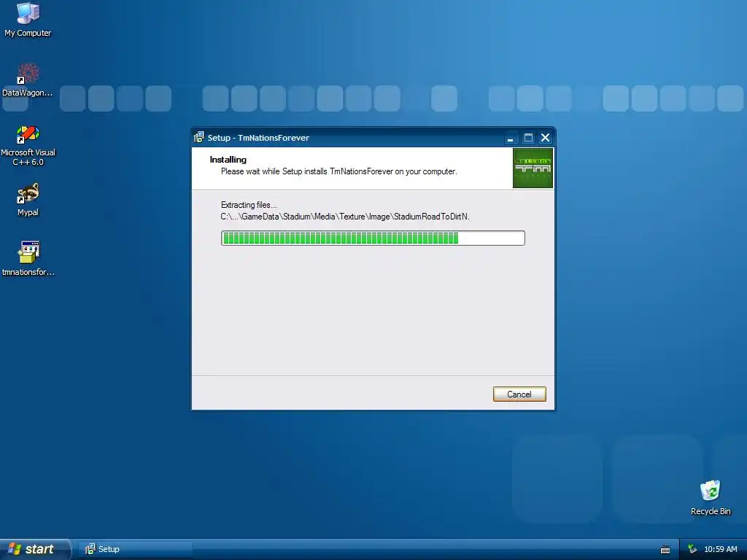Click the Setup taskbar button
Viewport: 747px width, 560px height.
pyautogui.click(x=136, y=549)
